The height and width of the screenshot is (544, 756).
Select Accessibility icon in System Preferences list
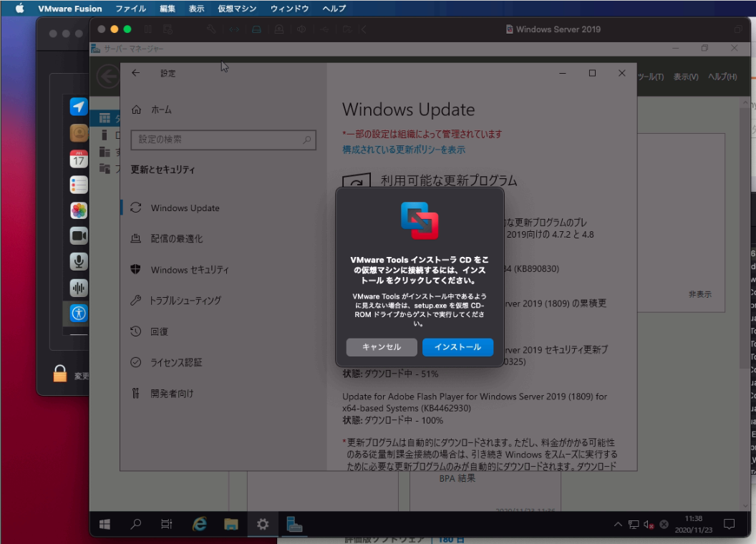pos(79,314)
